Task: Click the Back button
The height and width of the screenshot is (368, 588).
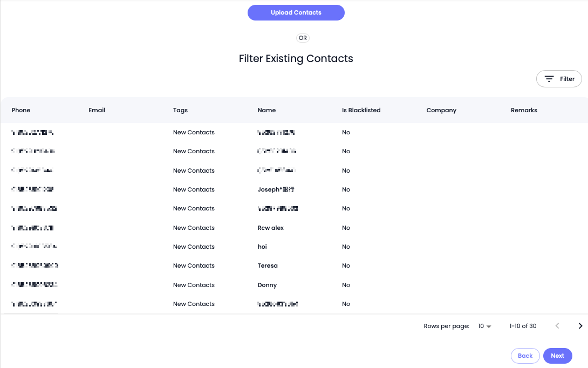Action: (525, 356)
